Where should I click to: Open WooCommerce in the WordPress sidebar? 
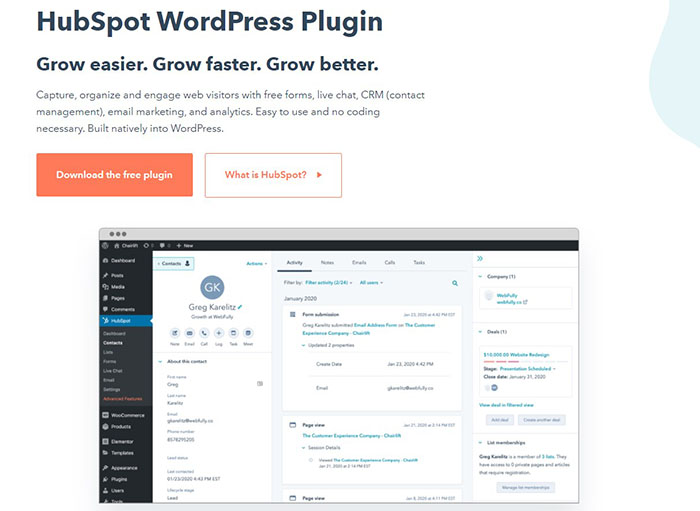[x=125, y=415]
